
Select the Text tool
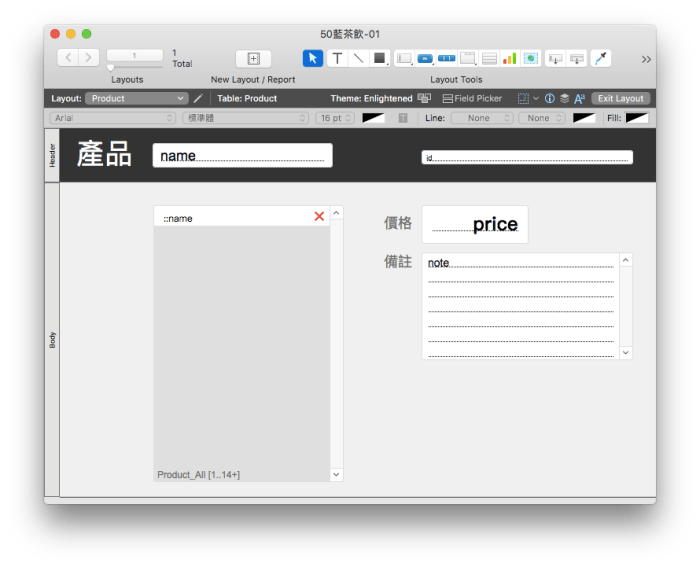[337, 58]
